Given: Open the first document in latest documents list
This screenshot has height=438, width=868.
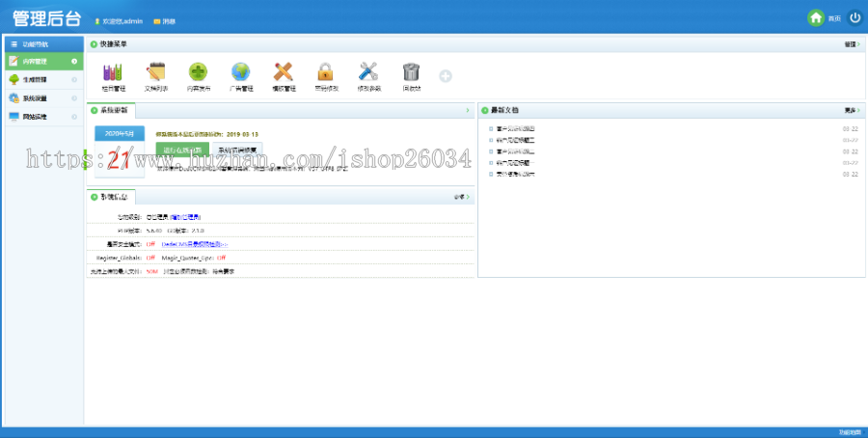Looking at the screenshot, I should coord(515,128).
